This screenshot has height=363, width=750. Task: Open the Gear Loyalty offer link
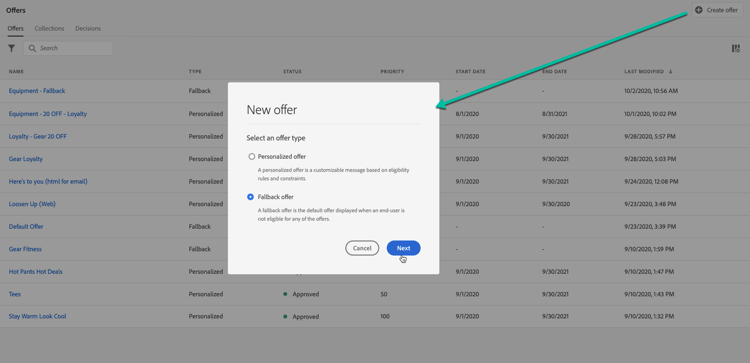click(x=25, y=159)
